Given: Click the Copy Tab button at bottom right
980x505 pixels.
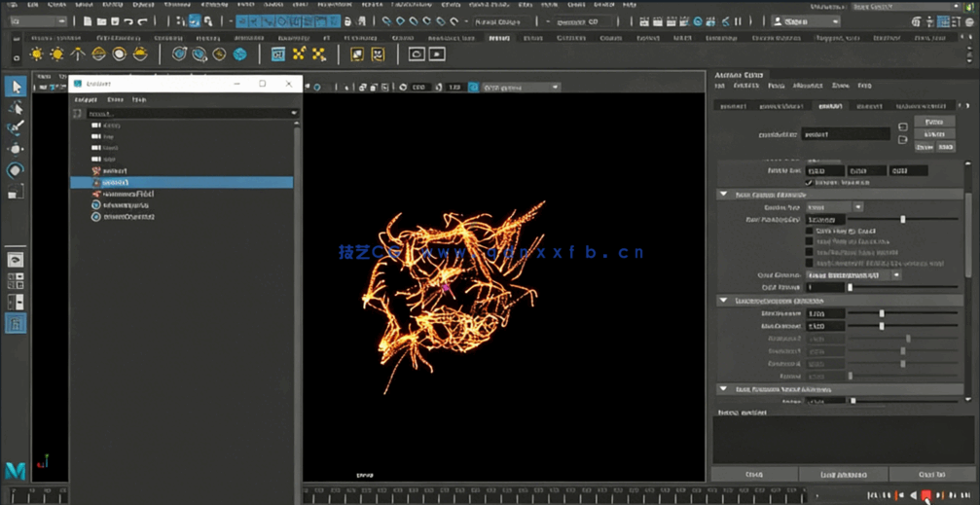Looking at the screenshot, I should (x=931, y=474).
